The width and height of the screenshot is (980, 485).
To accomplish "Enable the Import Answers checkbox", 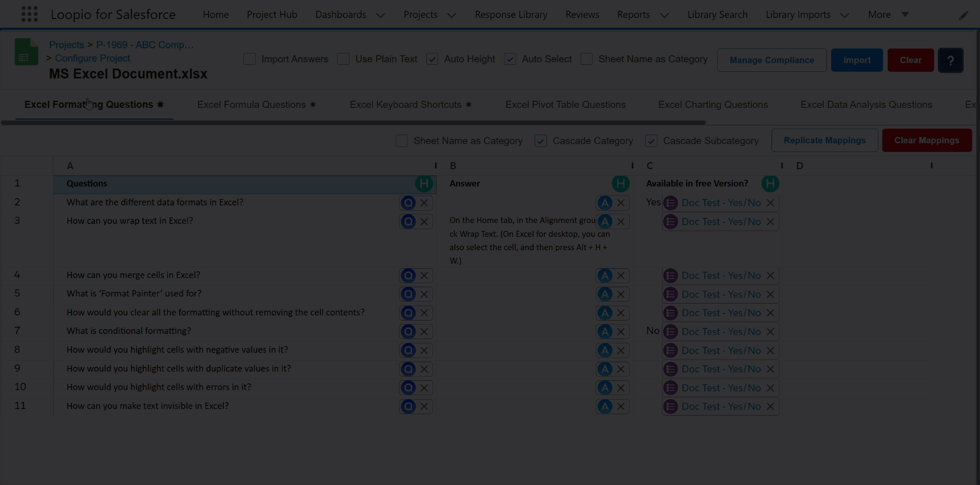I will (250, 59).
